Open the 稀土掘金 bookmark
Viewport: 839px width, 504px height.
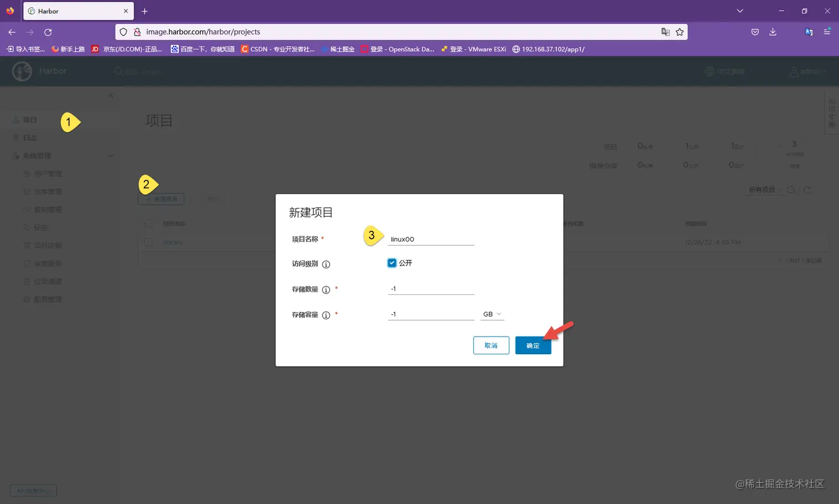pyautogui.click(x=337, y=49)
